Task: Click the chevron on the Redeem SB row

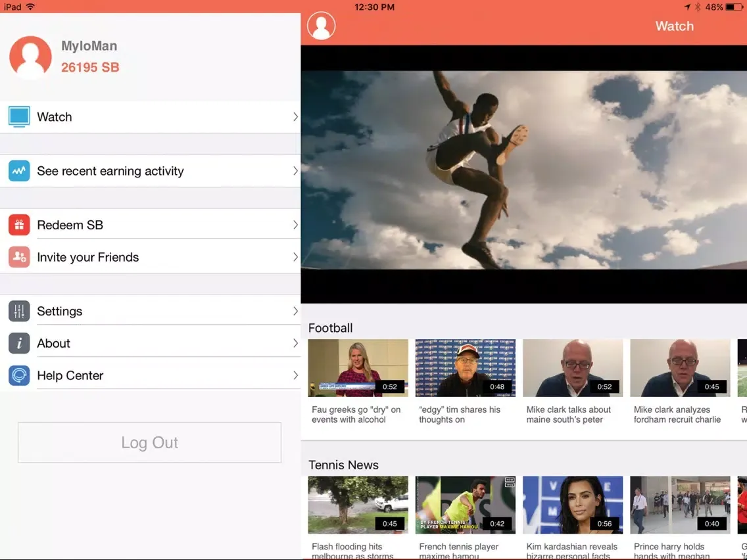Action: point(295,225)
